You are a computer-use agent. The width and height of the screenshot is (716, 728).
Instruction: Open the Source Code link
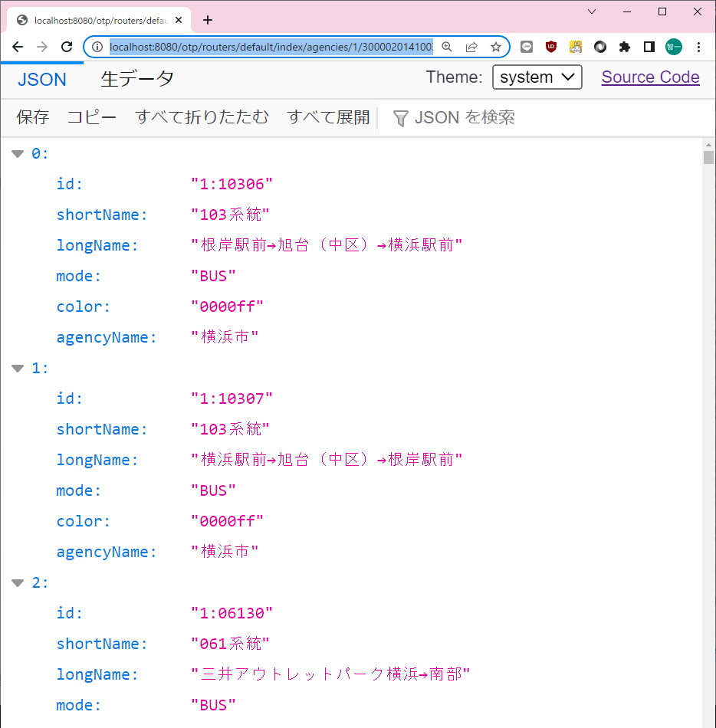pos(650,77)
